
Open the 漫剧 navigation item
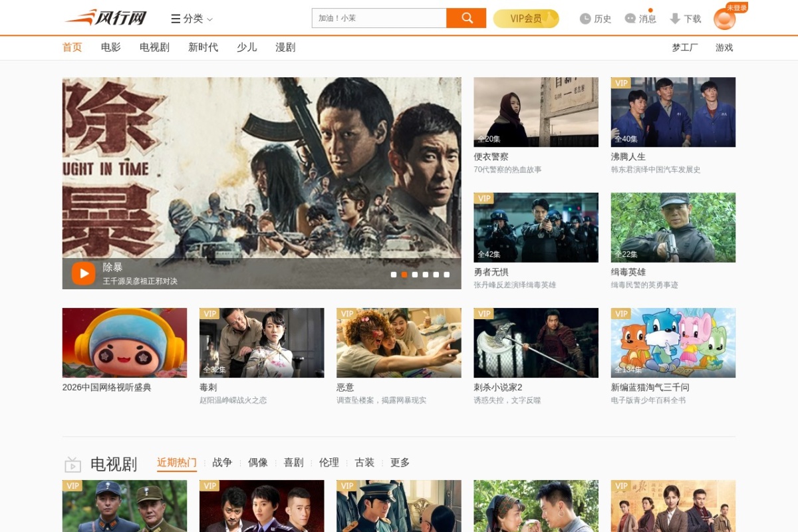point(286,47)
